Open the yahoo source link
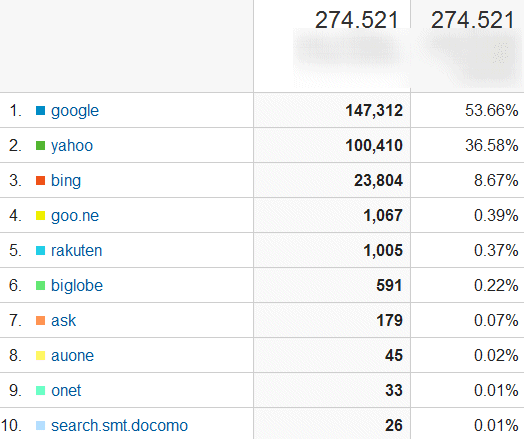The height and width of the screenshot is (439, 524). [x=72, y=146]
